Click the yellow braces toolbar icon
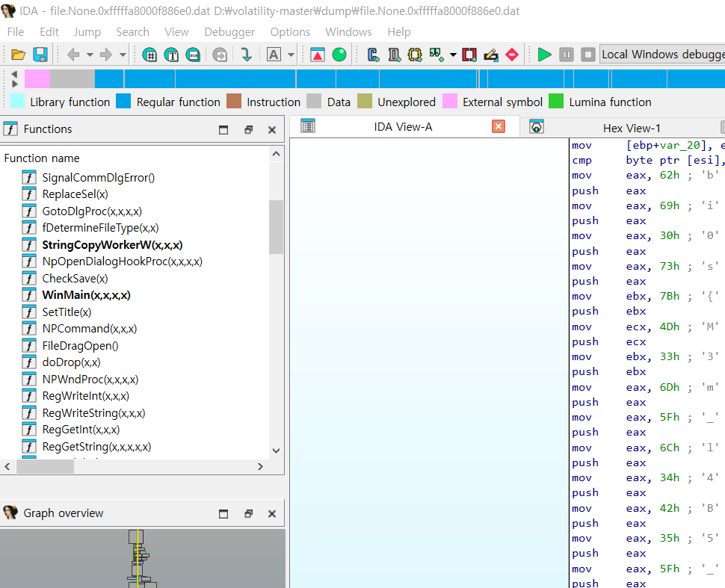The image size is (725, 588). pyautogui.click(x=415, y=55)
